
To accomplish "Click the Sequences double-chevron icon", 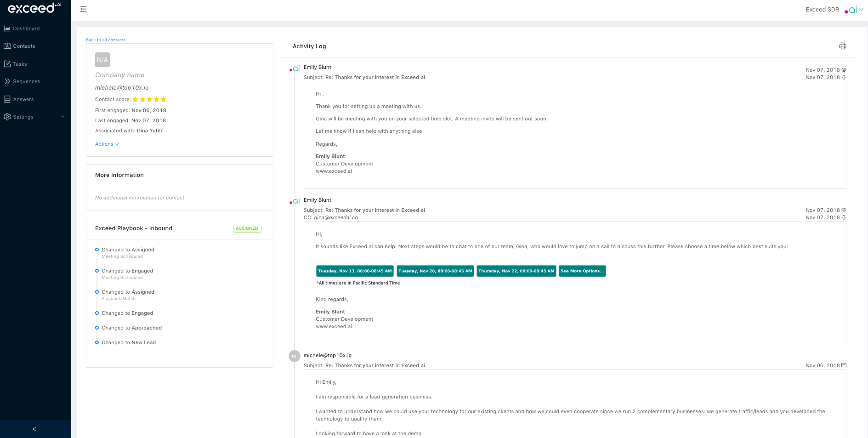I will (7, 81).
